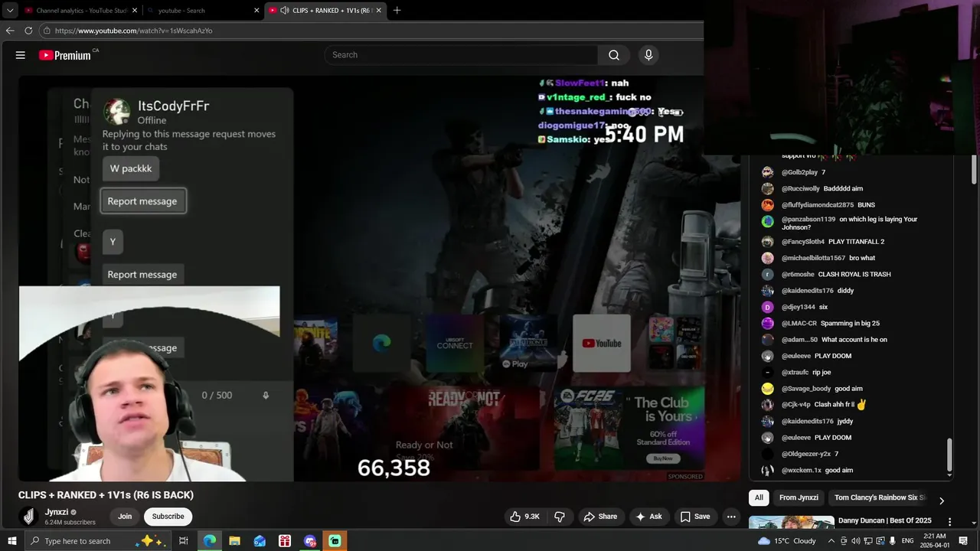
Task: Show hidden system tray icons
Action: tap(831, 541)
